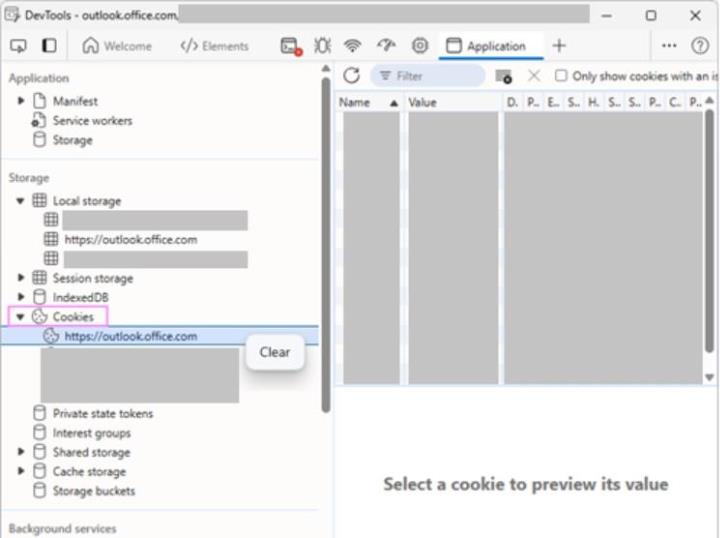Open the Elements tab

pyautogui.click(x=214, y=46)
